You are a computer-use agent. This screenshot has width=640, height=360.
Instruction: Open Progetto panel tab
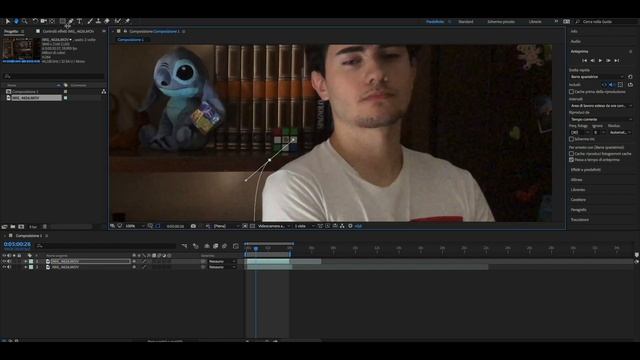tap(11, 31)
